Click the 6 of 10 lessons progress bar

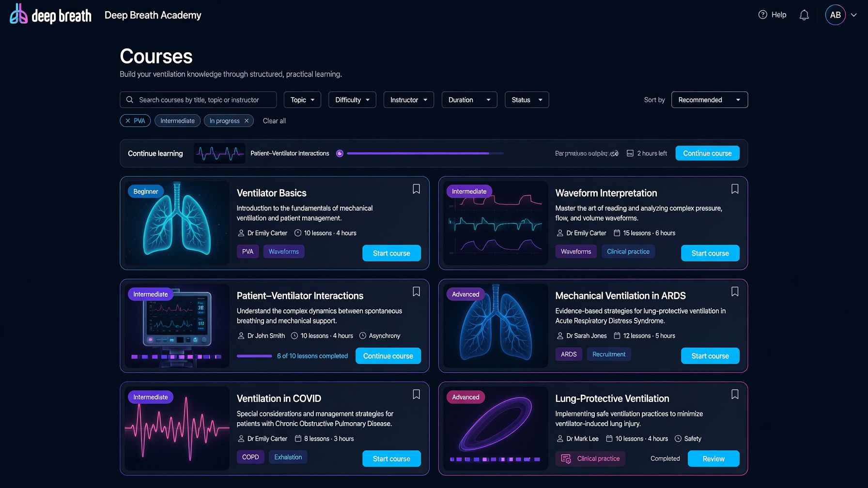[254, 356]
